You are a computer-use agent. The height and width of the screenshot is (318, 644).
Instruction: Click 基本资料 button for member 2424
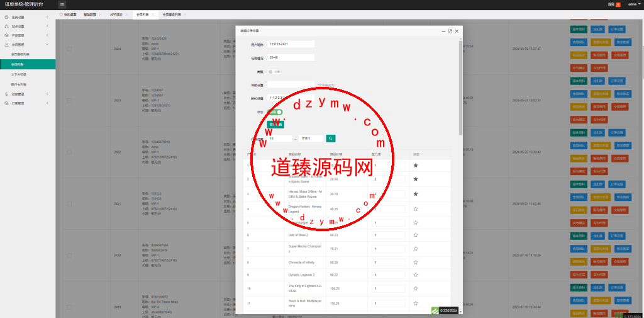[x=579, y=29]
